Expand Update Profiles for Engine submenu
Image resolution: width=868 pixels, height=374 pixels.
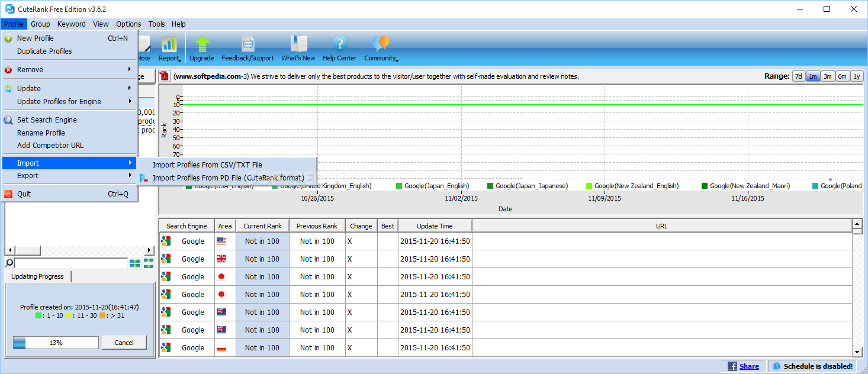click(x=69, y=101)
